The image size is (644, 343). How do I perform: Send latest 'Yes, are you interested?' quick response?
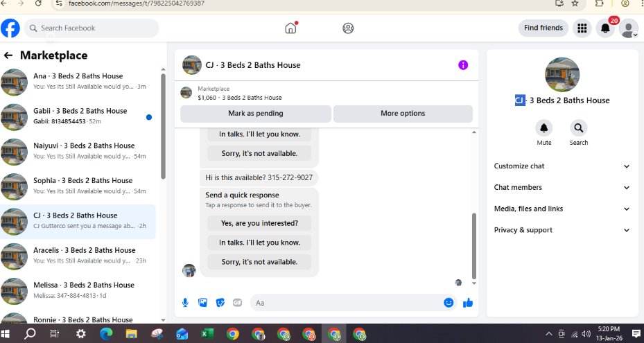click(259, 223)
